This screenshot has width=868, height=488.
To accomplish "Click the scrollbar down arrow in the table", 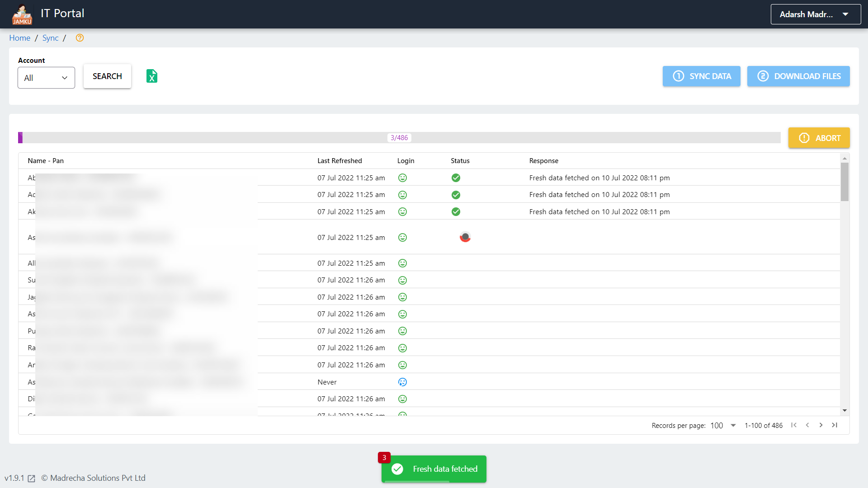I will 844,410.
